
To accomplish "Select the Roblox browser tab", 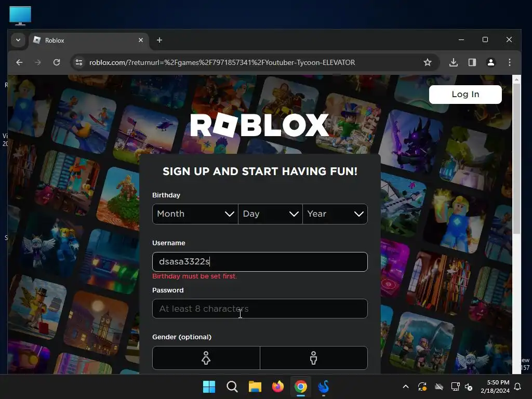I will [88, 40].
